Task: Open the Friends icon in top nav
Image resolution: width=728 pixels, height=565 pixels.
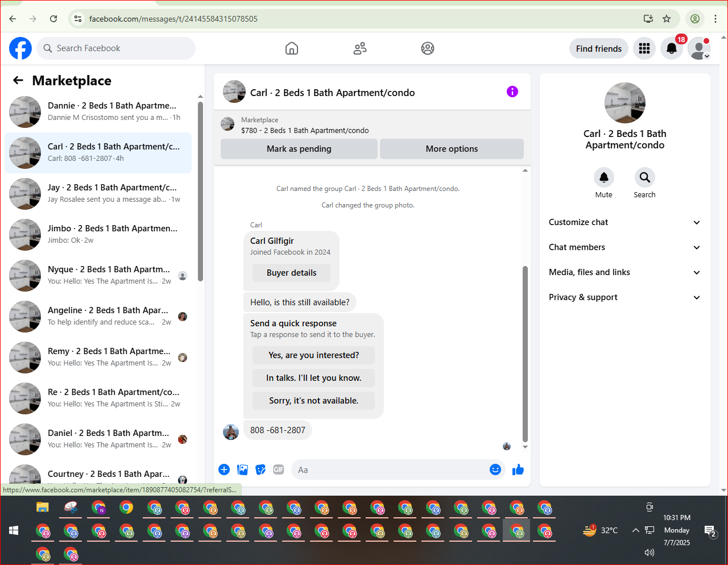Action: [360, 48]
